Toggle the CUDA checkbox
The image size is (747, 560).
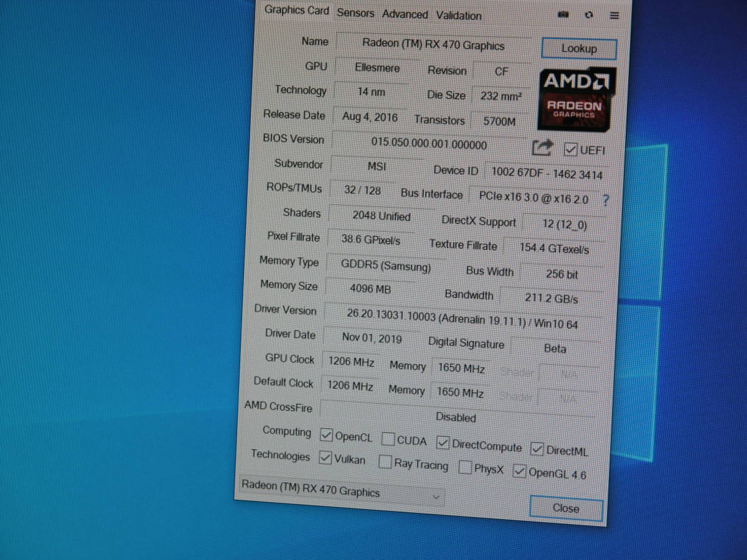[388, 439]
